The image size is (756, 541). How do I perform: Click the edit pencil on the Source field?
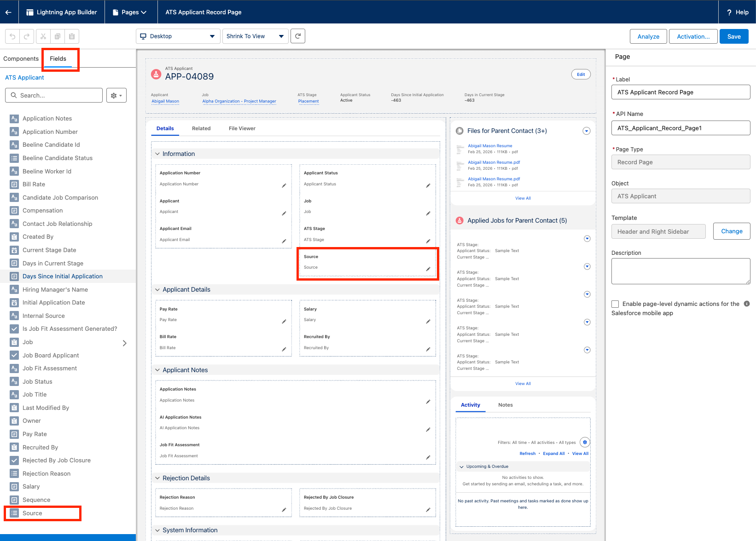coord(428,269)
